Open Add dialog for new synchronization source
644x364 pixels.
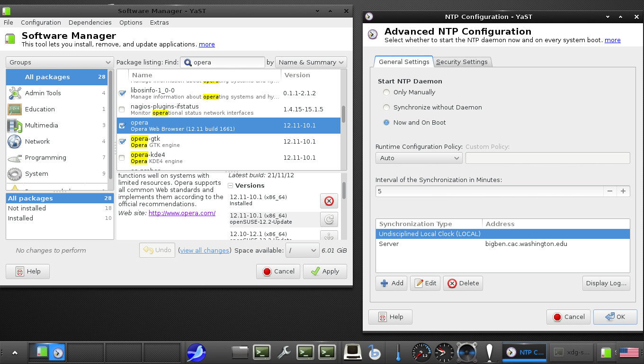point(391,283)
